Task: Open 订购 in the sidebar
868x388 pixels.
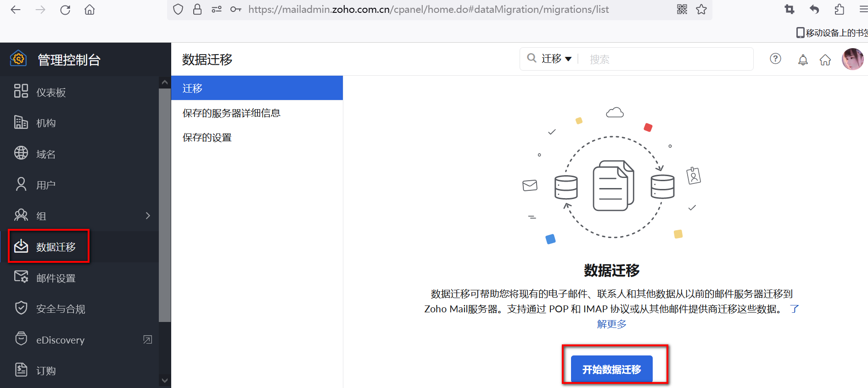Action: [79, 371]
